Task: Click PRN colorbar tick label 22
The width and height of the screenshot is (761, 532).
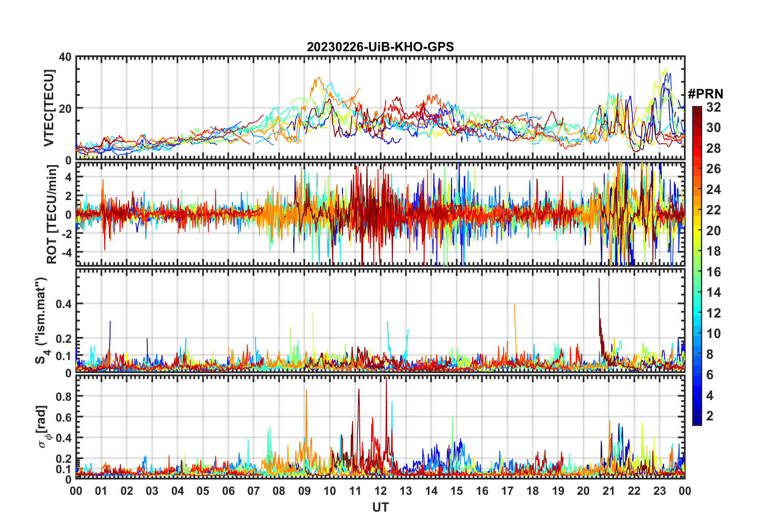Action: tap(713, 210)
